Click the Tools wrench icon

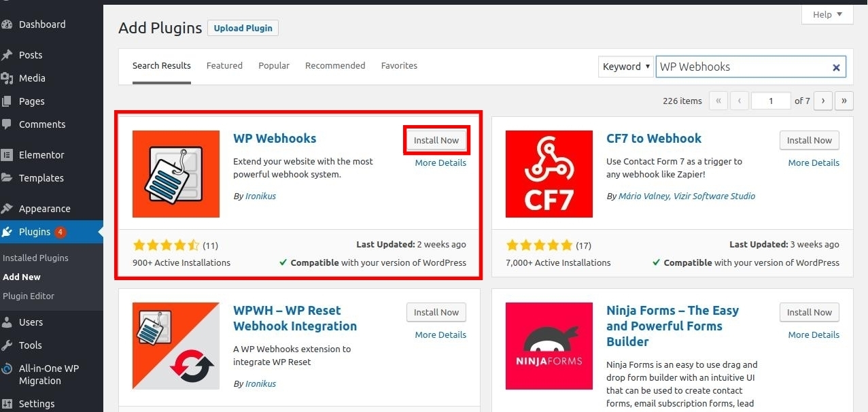pos(7,345)
